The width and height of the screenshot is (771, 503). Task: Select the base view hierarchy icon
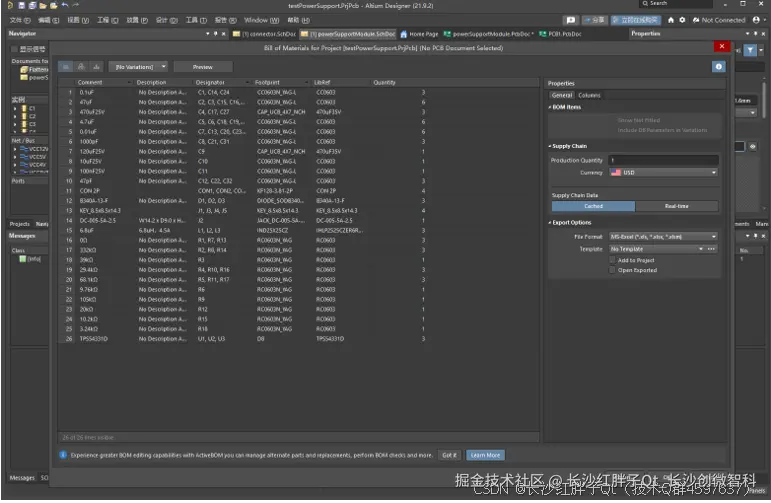click(x=81, y=66)
